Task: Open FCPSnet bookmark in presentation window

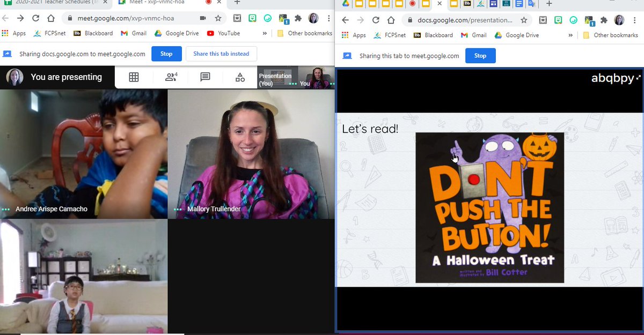Action: [x=389, y=35]
